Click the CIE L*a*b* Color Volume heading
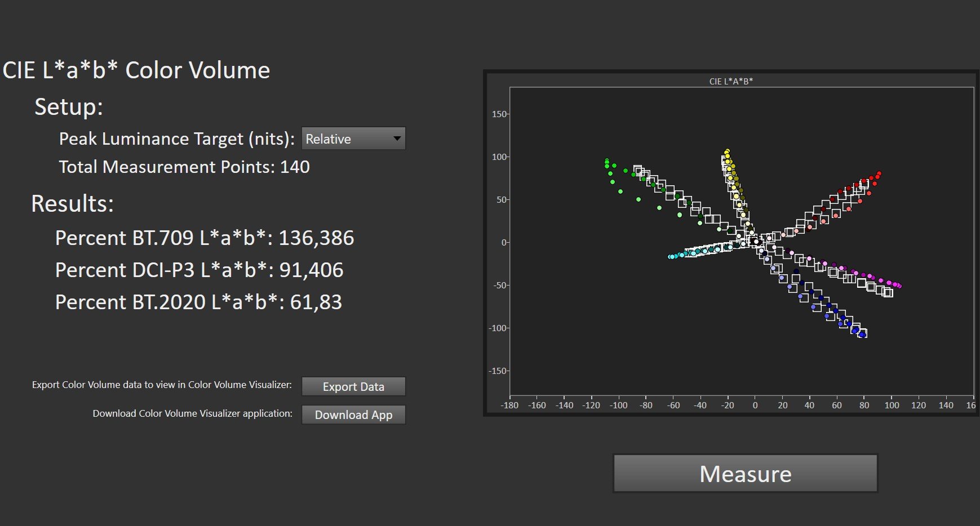This screenshot has width=980, height=526. (136, 70)
